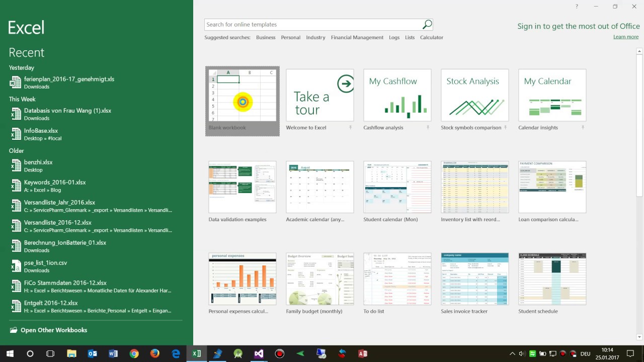
Task: Open recent file Versandliste_Jahr_2016.xlsx
Action: tap(96, 206)
